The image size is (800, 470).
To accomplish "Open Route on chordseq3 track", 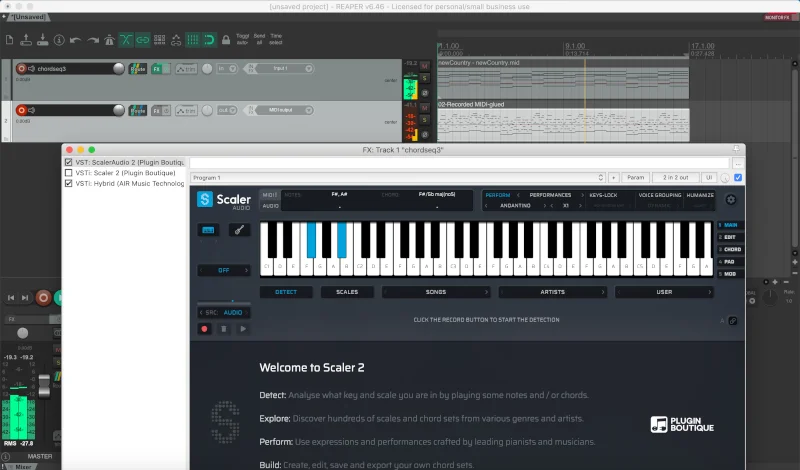I will tap(137, 68).
